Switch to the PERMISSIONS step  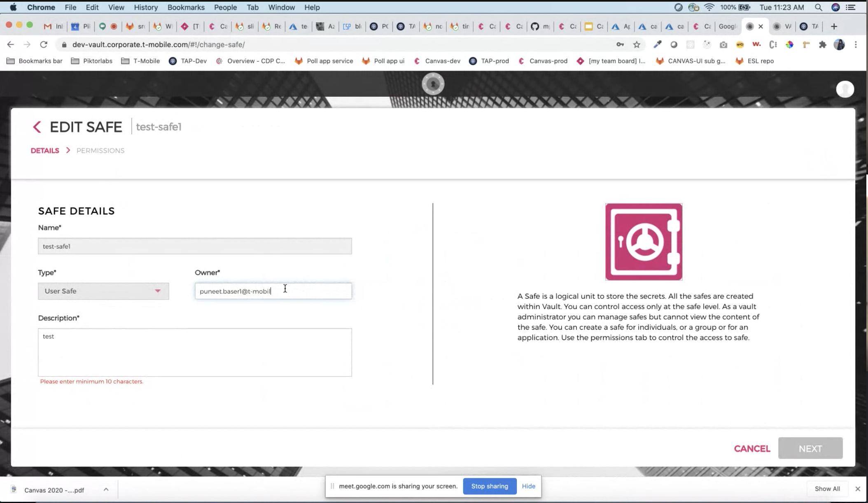[x=100, y=151]
